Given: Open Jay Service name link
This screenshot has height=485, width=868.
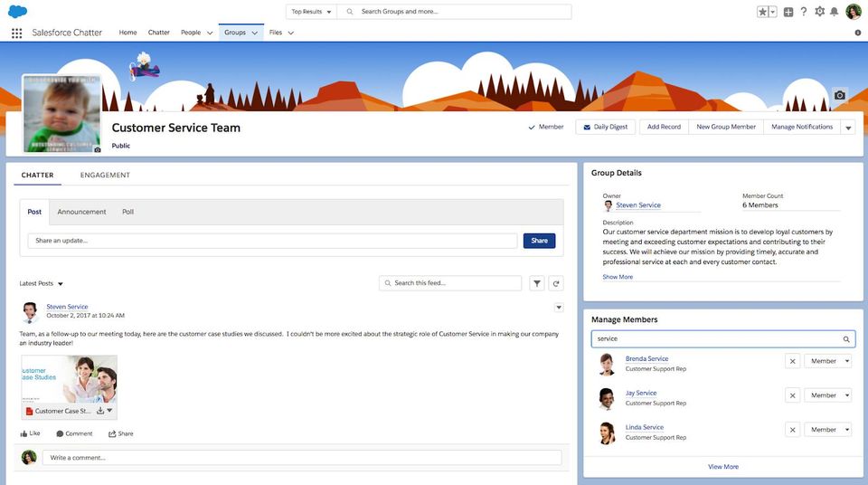Looking at the screenshot, I should 641,394.
